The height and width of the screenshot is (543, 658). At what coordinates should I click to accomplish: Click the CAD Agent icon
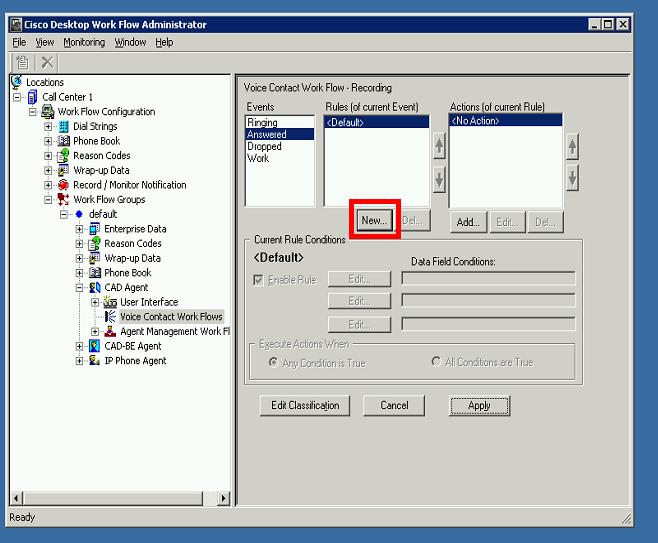(x=95, y=287)
